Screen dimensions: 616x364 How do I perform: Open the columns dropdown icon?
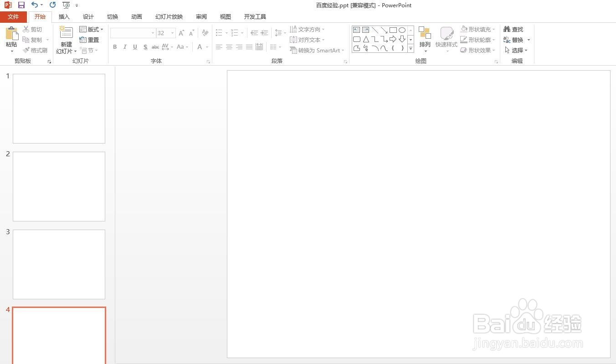click(276, 47)
